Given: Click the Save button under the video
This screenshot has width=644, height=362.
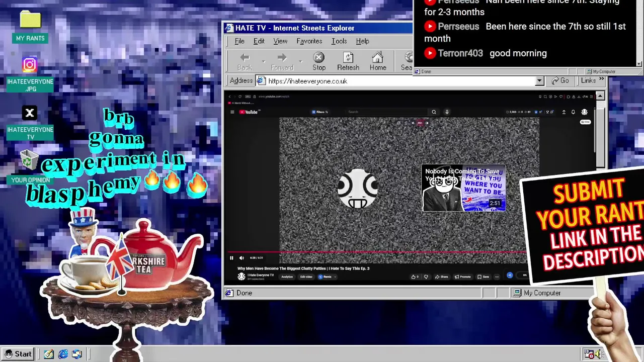Looking at the screenshot, I should tap(483, 277).
